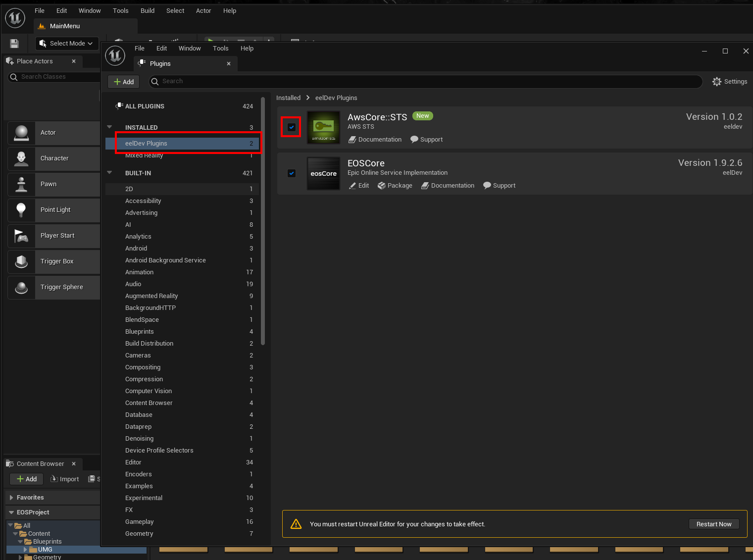Screen dimensions: 753x560
Task: Collapse the Blueprints folder node
Action: (20, 542)
